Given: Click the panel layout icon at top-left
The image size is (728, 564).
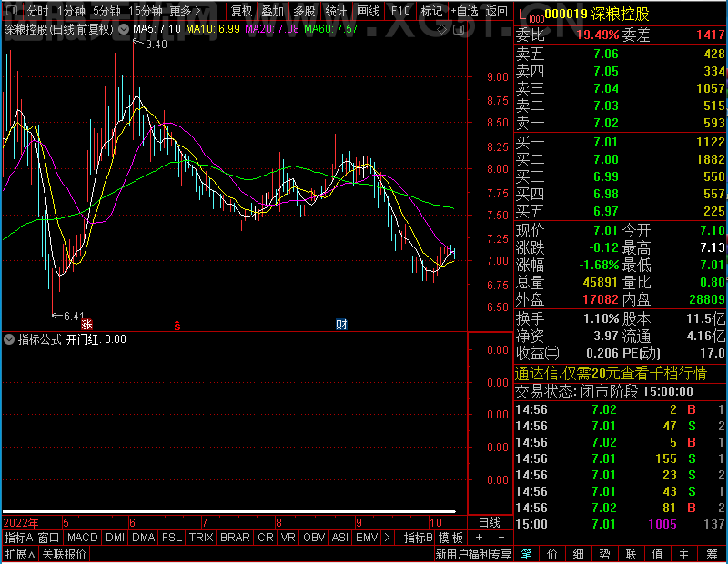Looking at the screenshot, I should 12,10.
